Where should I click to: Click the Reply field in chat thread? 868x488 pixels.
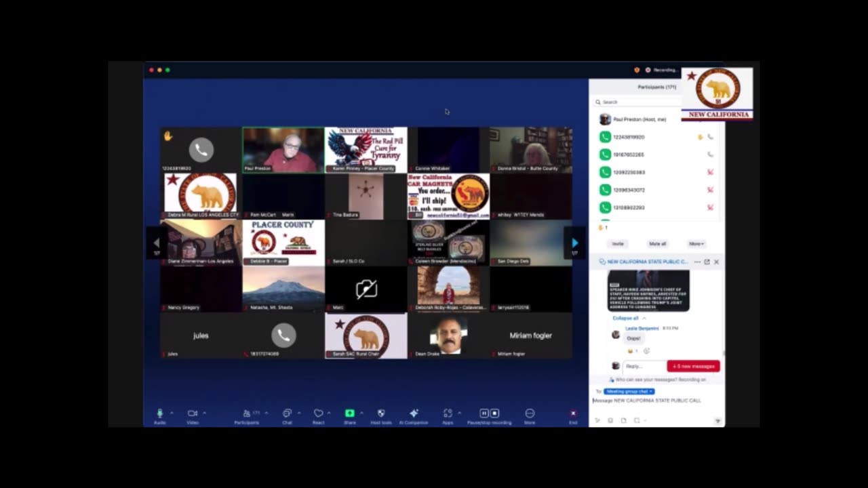point(644,366)
